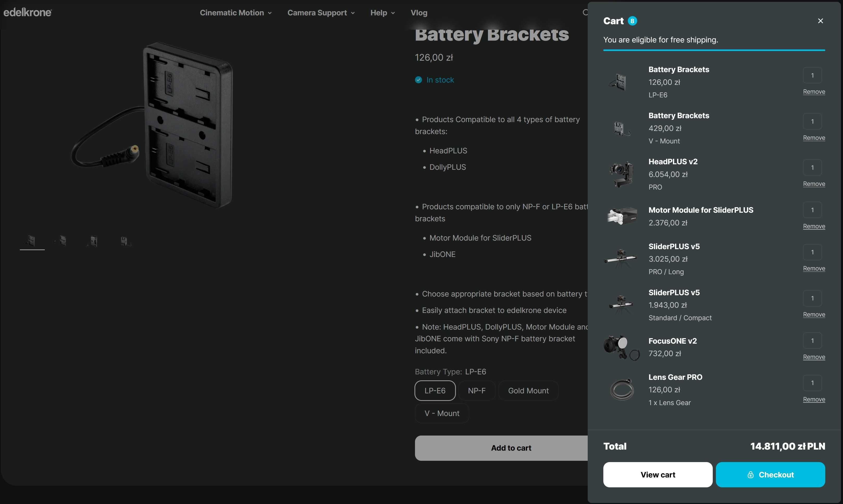Open FocusONE v2 cart thumbnail

click(x=622, y=347)
